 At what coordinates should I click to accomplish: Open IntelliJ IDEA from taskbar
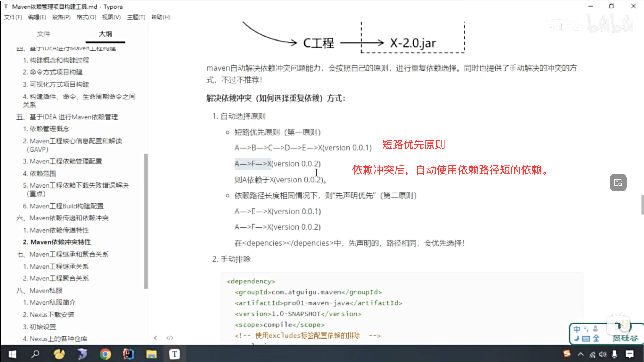(x=128, y=354)
